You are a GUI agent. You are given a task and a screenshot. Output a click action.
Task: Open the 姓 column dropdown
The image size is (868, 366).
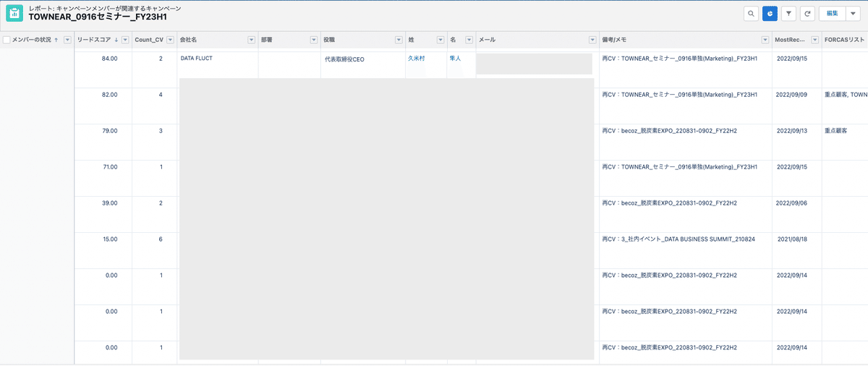point(440,40)
